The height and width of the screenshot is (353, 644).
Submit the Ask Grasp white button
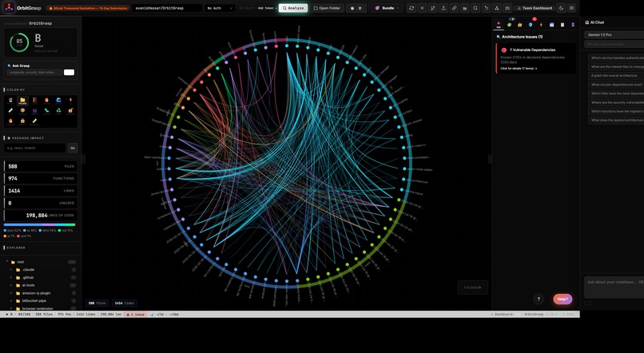click(x=69, y=72)
